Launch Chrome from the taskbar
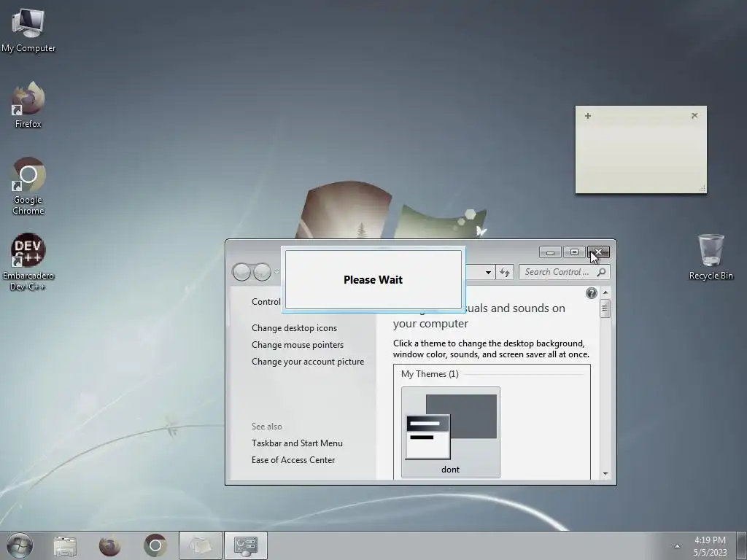The height and width of the screenshot is (560, 747). click(155, 545)
